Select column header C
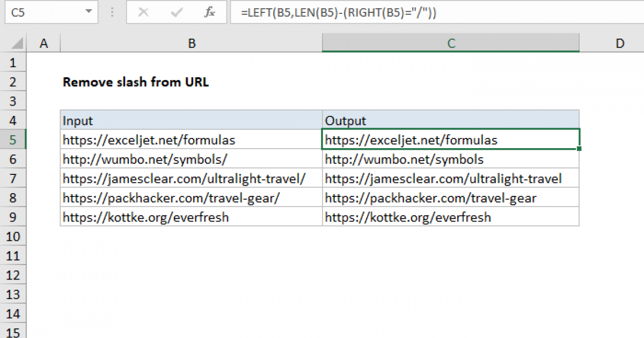Viewport: 644px width, 338px height. coord(451,42)
